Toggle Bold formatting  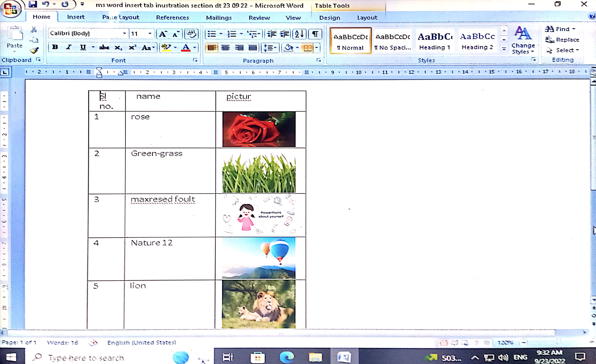tap(55, 47)
